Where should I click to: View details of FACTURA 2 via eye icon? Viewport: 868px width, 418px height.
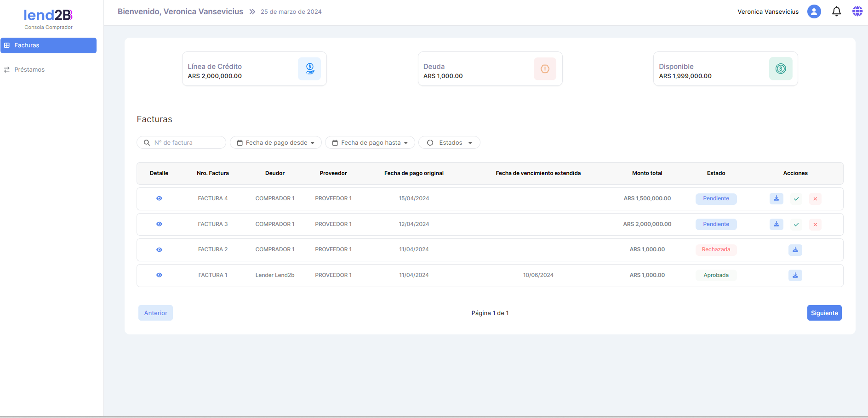click(x=159, y=250)
